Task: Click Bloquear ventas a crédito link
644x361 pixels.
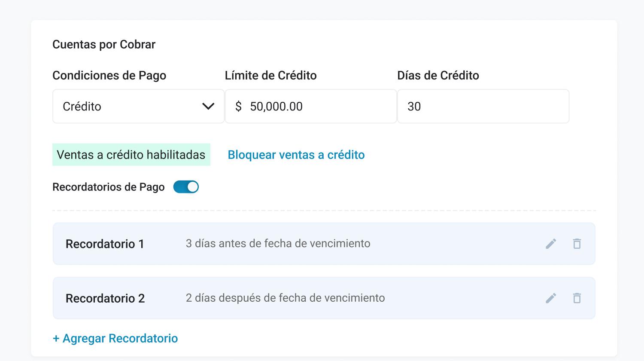Action: pos(296,155)
